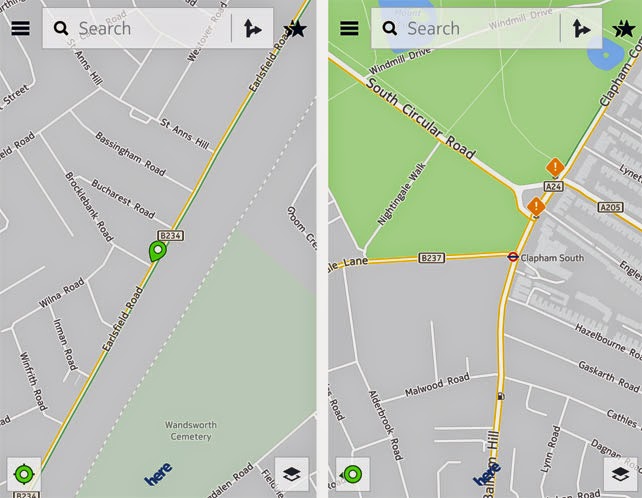Tap the lower orange traffic warning marker
Image resolution: width=642 pixels, height=498 pixels.
point(536,206)
